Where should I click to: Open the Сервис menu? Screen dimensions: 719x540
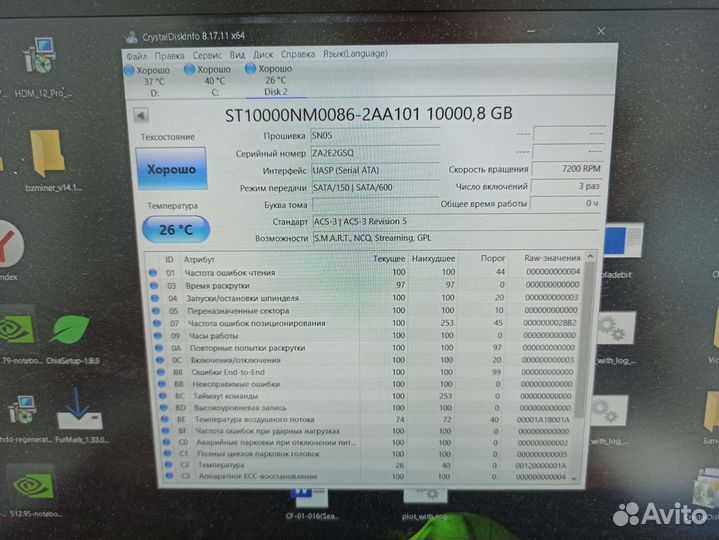[x=207, y=55]
